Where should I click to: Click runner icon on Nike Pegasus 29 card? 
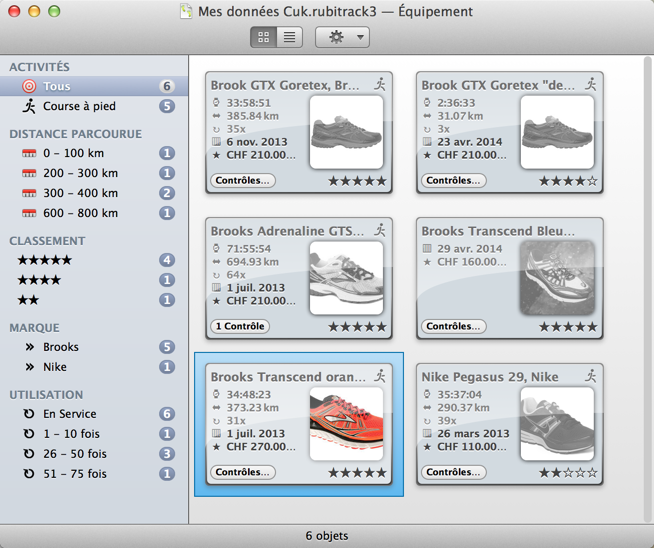(x=591, y=376)
